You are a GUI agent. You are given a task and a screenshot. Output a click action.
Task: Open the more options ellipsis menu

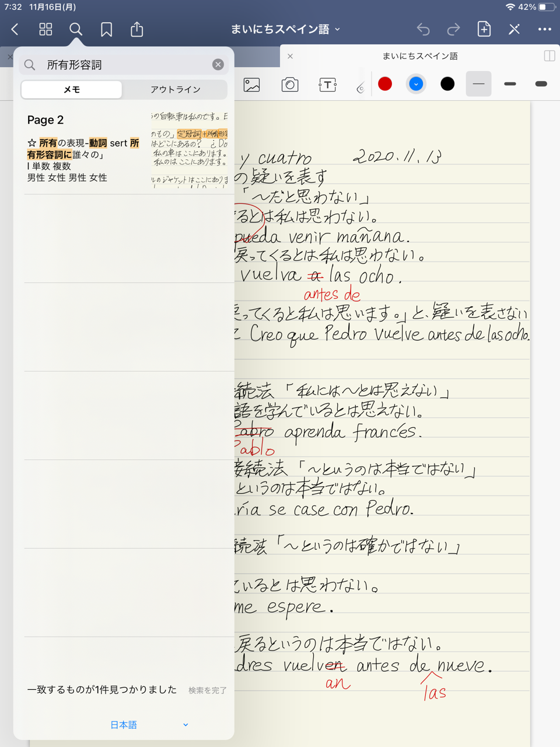544,29
